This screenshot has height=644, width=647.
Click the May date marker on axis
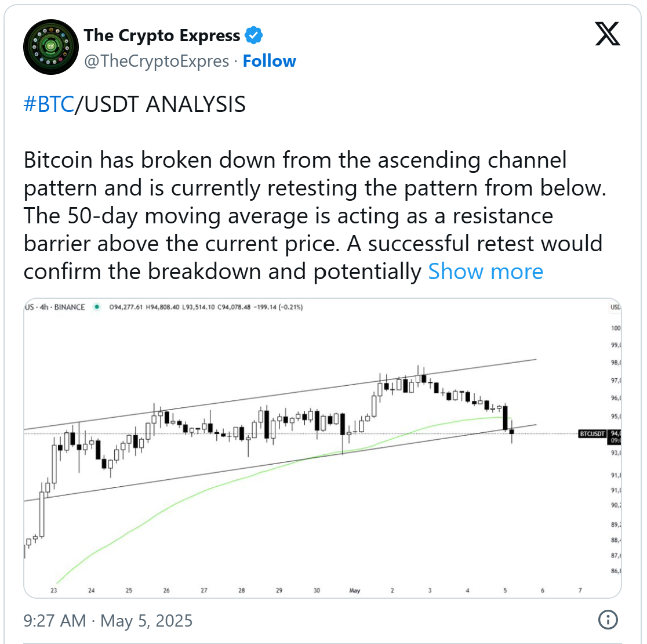click(x=354, y=591)
